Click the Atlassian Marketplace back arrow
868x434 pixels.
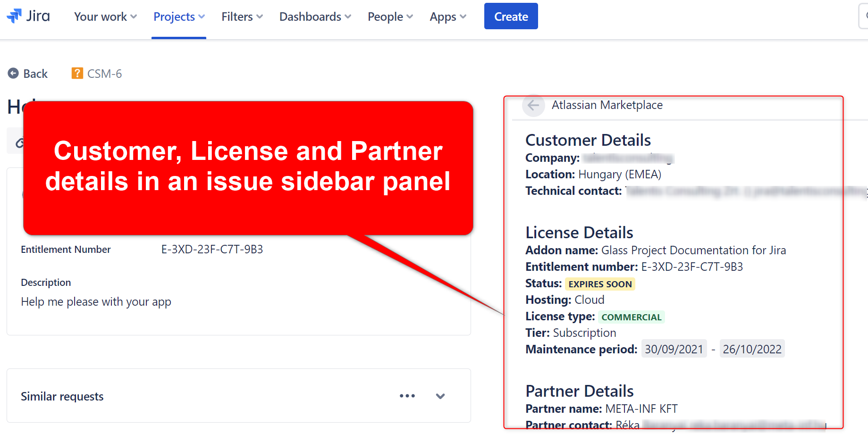click(533, 105)
